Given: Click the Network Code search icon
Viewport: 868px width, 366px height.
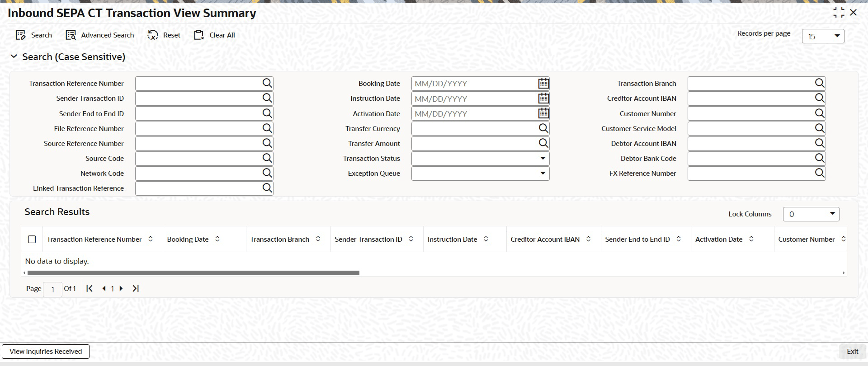Looking at the screenshot, I should point(267,173).
